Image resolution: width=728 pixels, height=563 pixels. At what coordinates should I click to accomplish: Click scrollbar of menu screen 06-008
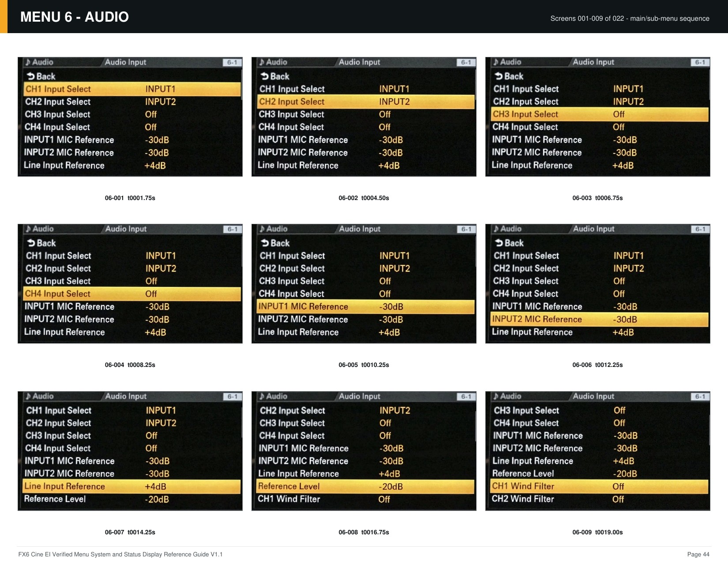(476, 426)
